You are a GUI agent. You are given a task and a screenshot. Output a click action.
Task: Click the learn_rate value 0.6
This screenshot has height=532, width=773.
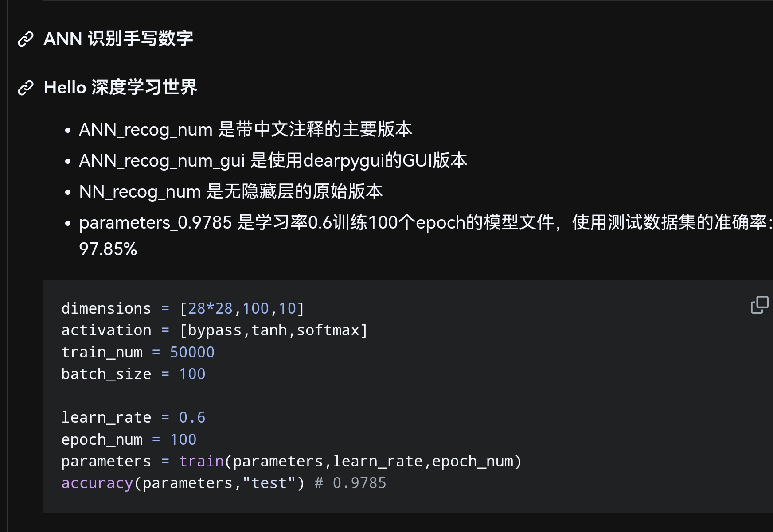click(x=192, y=417)
